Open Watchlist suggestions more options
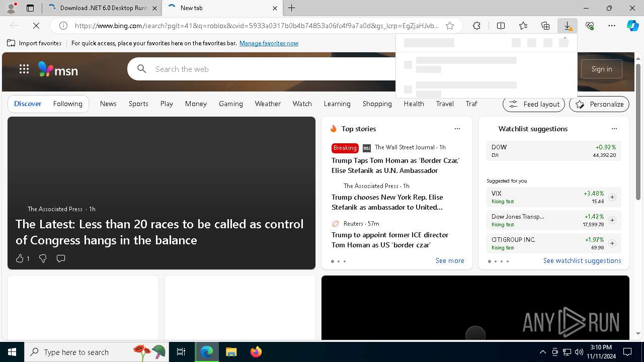Screen dimensions: 644x362 tap(614, 129)
